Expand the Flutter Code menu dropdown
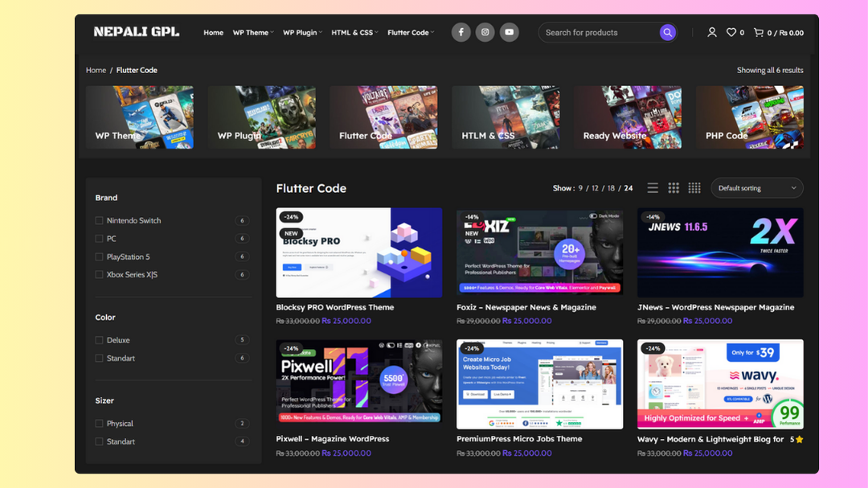 click(411, 33)
